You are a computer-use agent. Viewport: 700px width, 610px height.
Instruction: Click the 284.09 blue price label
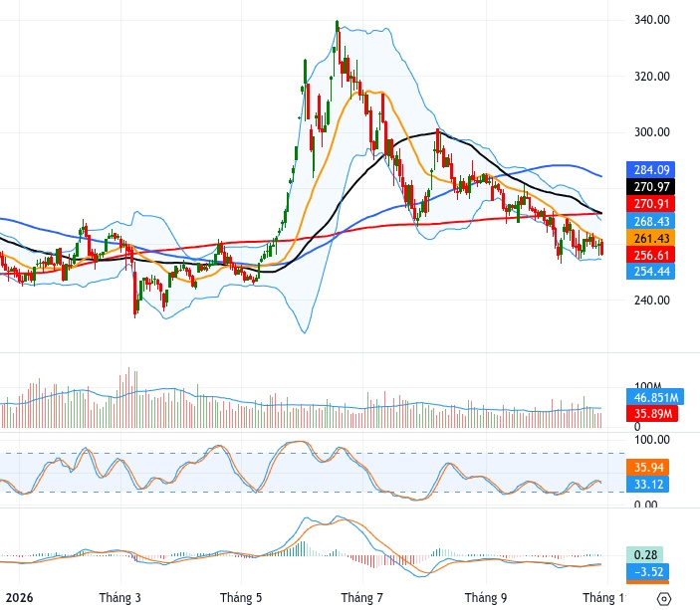tap(651, 170)
